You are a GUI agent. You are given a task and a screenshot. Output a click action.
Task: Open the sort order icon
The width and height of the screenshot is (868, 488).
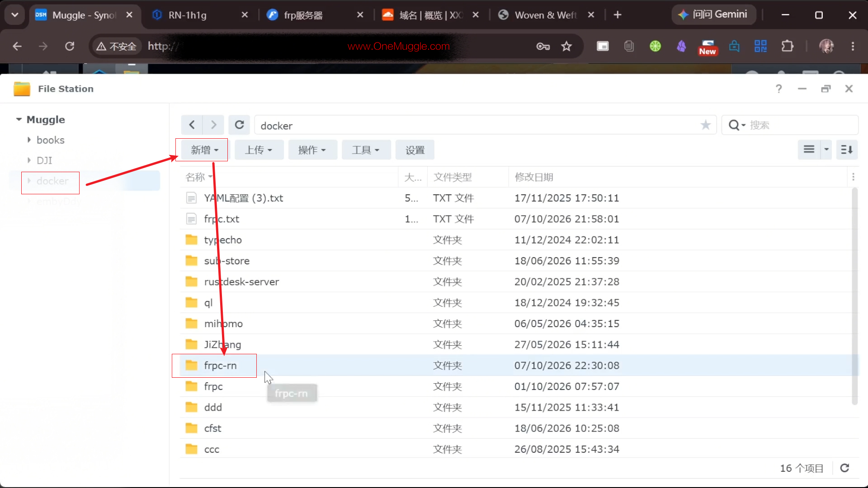point(847,150)
